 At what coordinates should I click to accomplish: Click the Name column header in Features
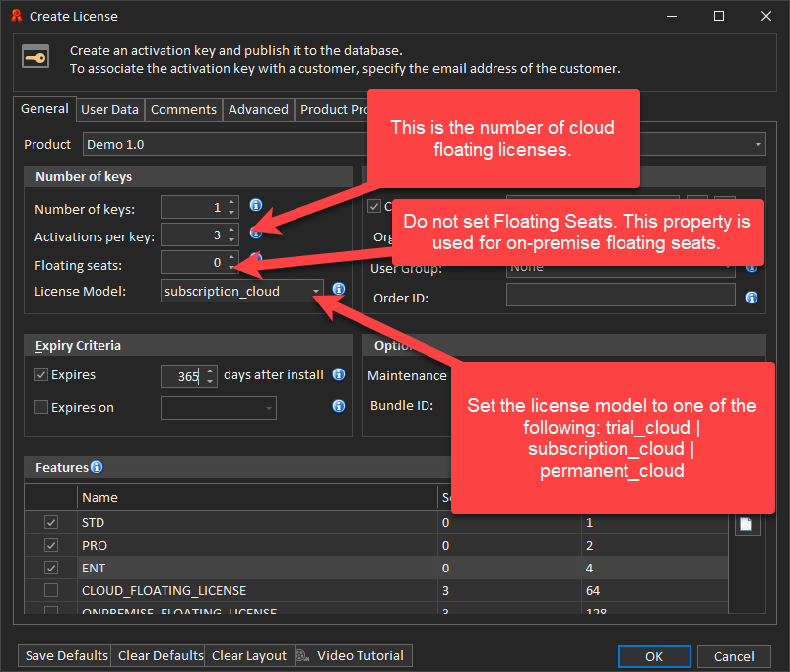[257, 497]
